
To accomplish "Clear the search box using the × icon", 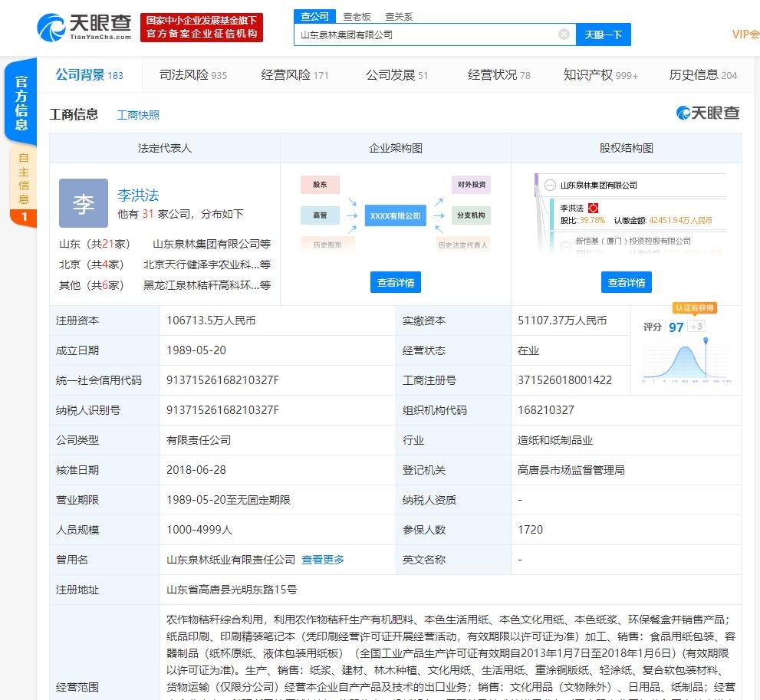I will coord(562,35).
